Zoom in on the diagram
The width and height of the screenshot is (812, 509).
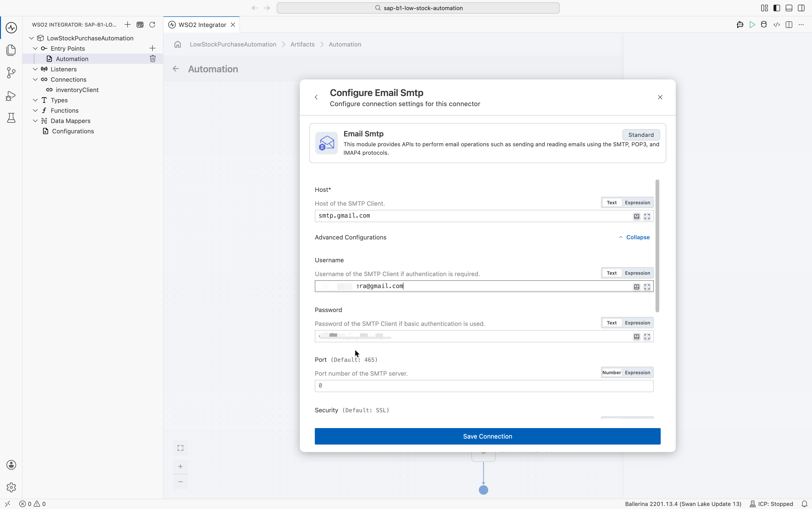click(x=180, y=467)
